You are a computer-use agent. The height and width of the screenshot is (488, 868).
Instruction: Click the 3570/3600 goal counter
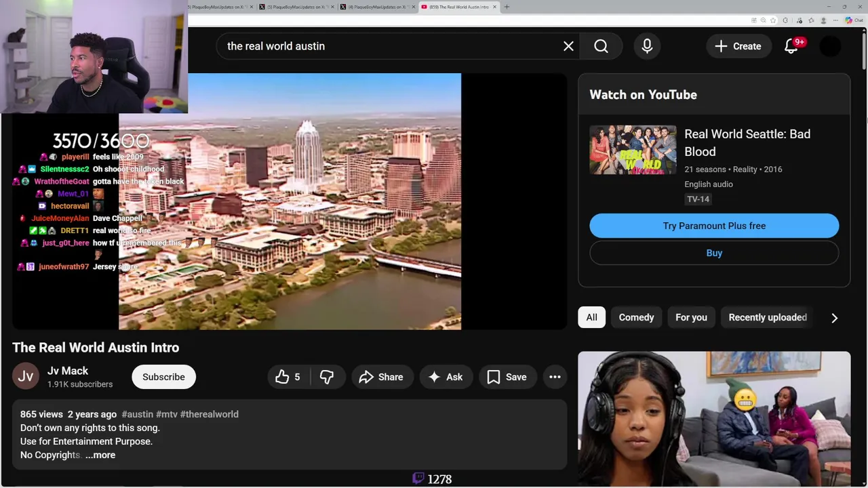100,141
